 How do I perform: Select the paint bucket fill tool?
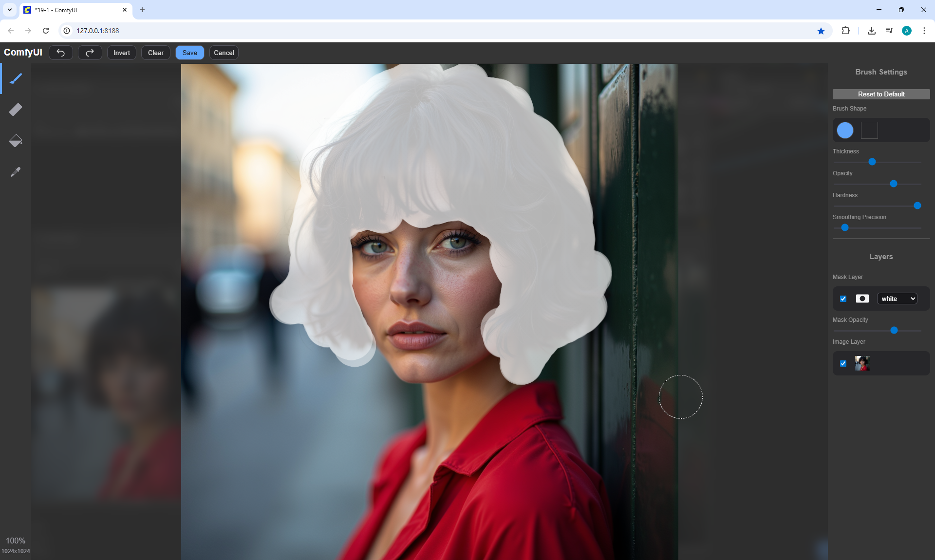16,141
